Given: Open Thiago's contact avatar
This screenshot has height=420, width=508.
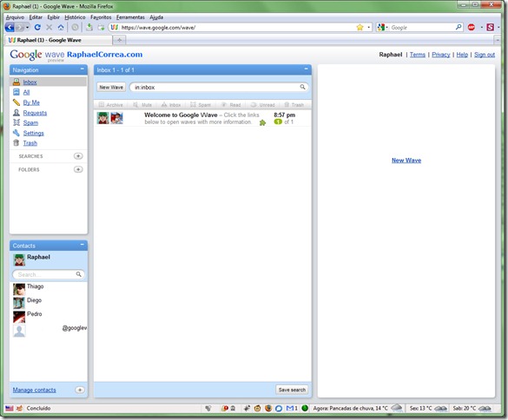Looking at the screenshot, I should (19, 289).
